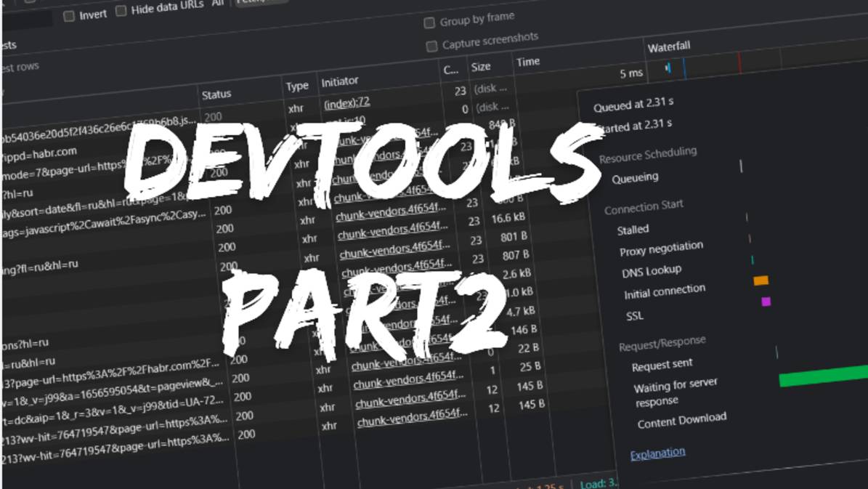Click the Waterfall column header

[x=669, y=47]
